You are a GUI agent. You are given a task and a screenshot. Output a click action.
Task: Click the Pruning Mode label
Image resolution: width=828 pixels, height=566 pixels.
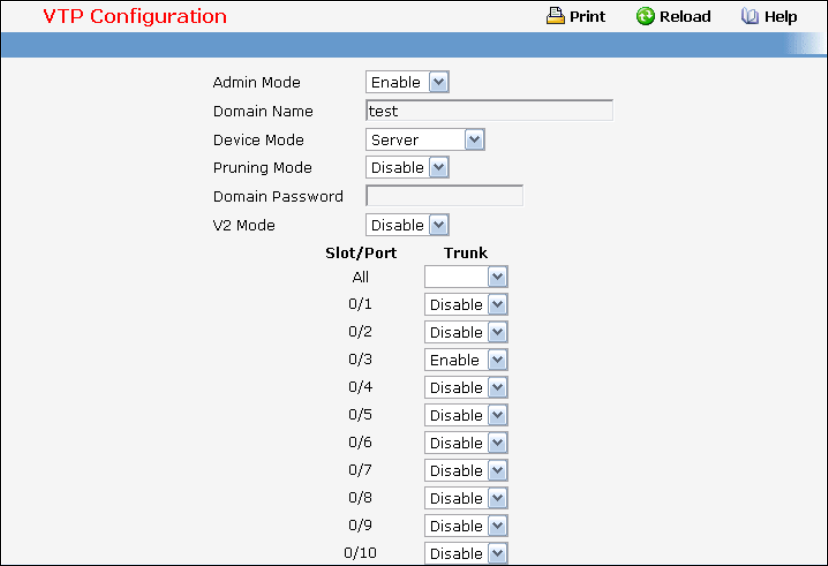tap(262, 168)
